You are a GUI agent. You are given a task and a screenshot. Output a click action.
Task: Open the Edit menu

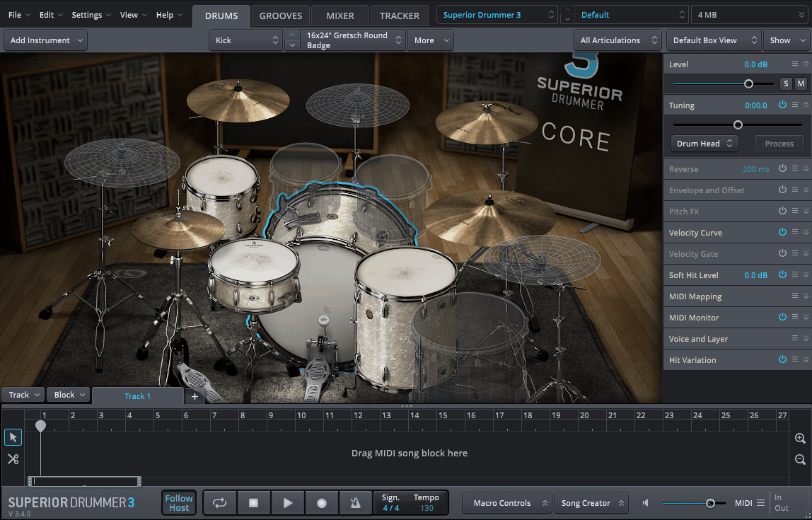51,15
